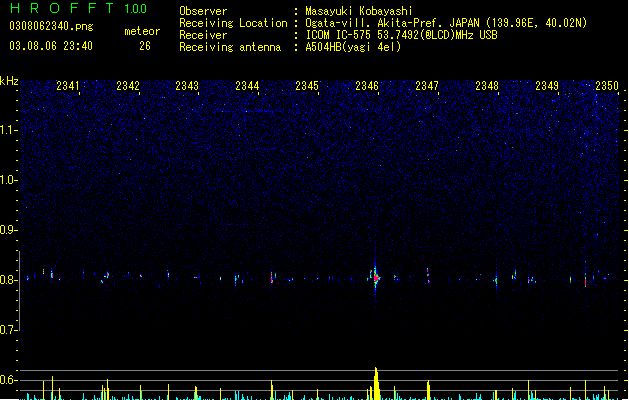
Task: Select the 2345 time axis label
Action: [x=307, y=85]
